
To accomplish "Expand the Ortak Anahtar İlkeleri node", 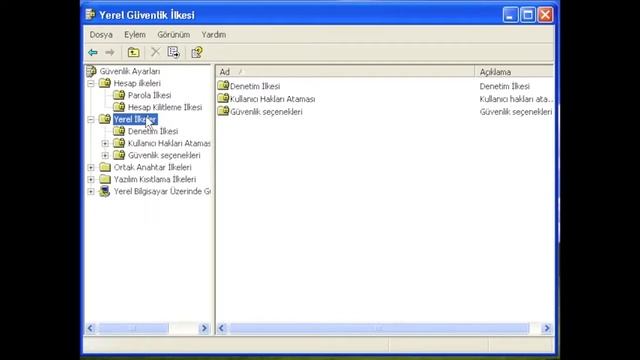I will [91, 167].
